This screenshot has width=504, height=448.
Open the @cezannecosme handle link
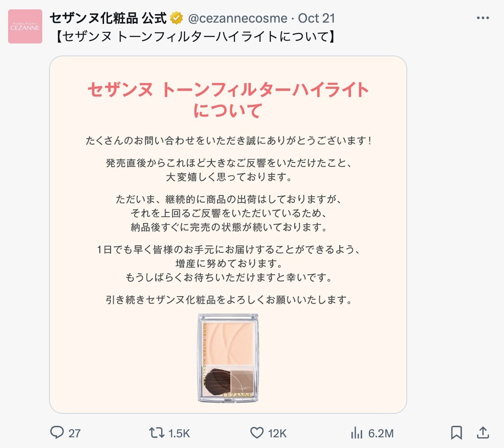[x=238, y=18]
